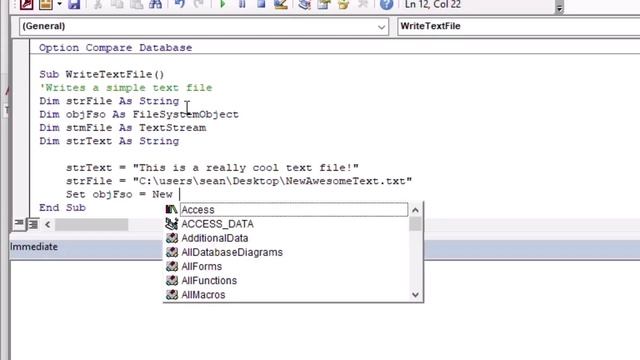Click the Reset stop icon
640x360 pixels.
(x=261, y=4)
